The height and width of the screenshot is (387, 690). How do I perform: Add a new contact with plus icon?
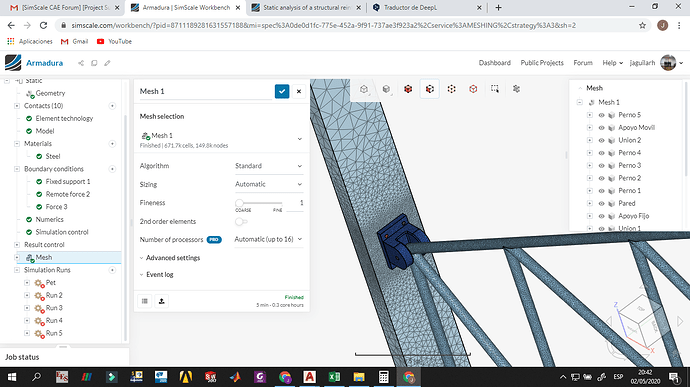[x=112, y=106]
